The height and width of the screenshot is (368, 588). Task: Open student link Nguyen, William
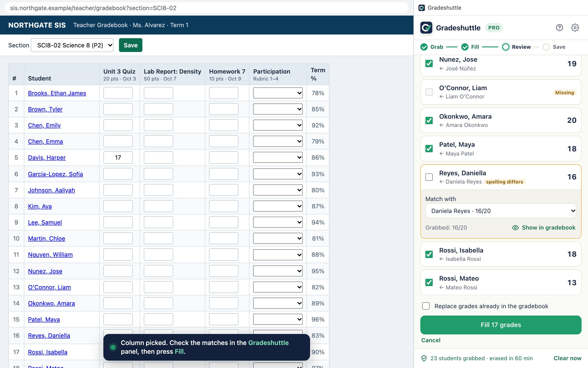coord(50,255)
